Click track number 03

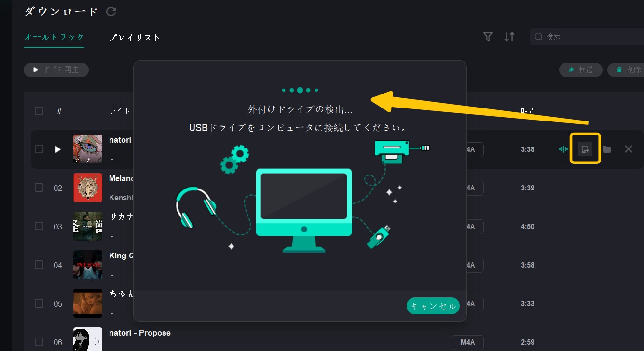58,227
